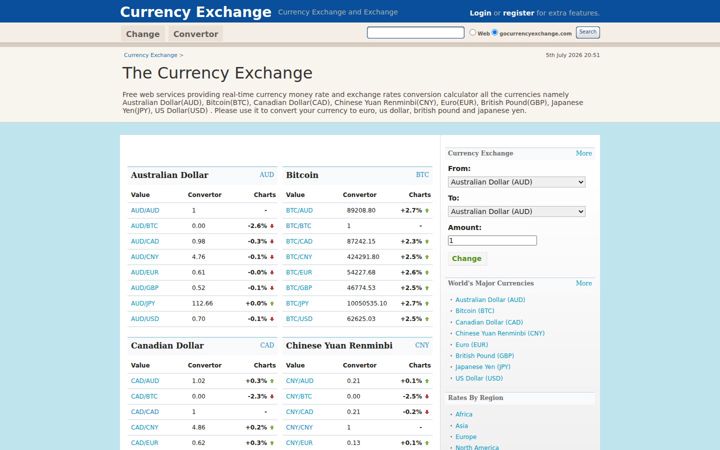Click the green arrow in BTC/JPY row

tap(427, 304)
